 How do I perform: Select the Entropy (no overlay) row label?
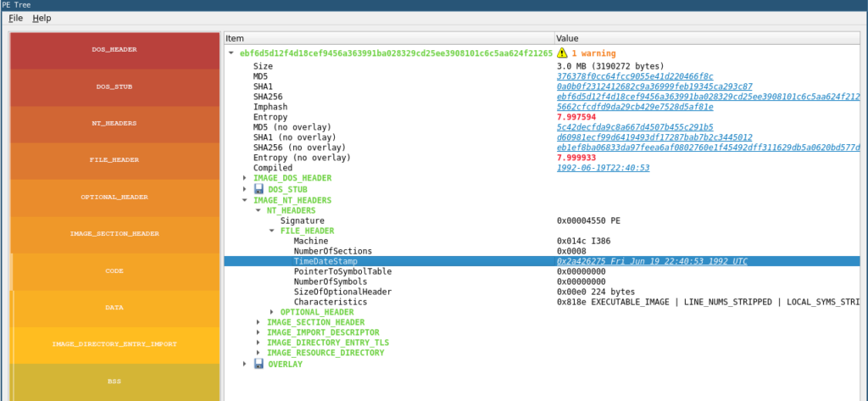[302, 158]
